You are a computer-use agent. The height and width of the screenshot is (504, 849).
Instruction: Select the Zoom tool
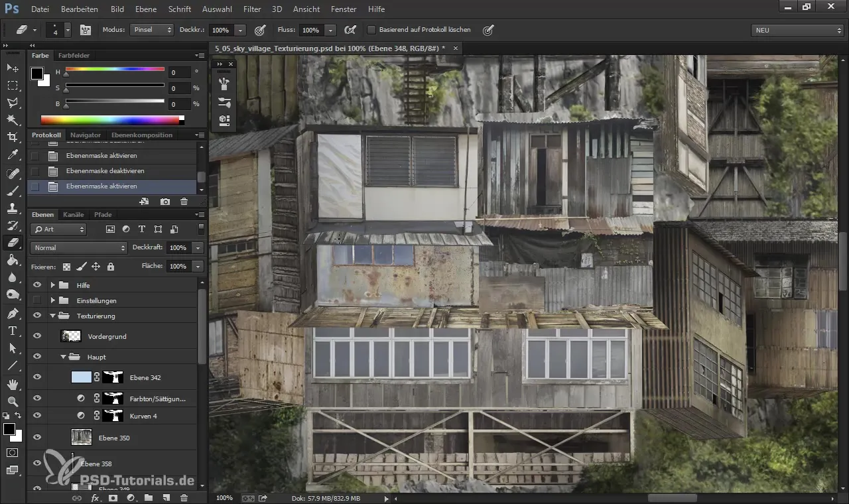[13, 401]
